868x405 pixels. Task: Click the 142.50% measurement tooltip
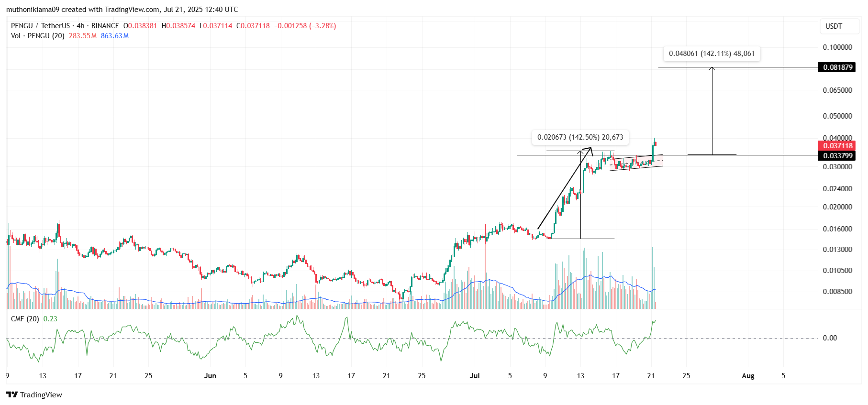point(580,137)
